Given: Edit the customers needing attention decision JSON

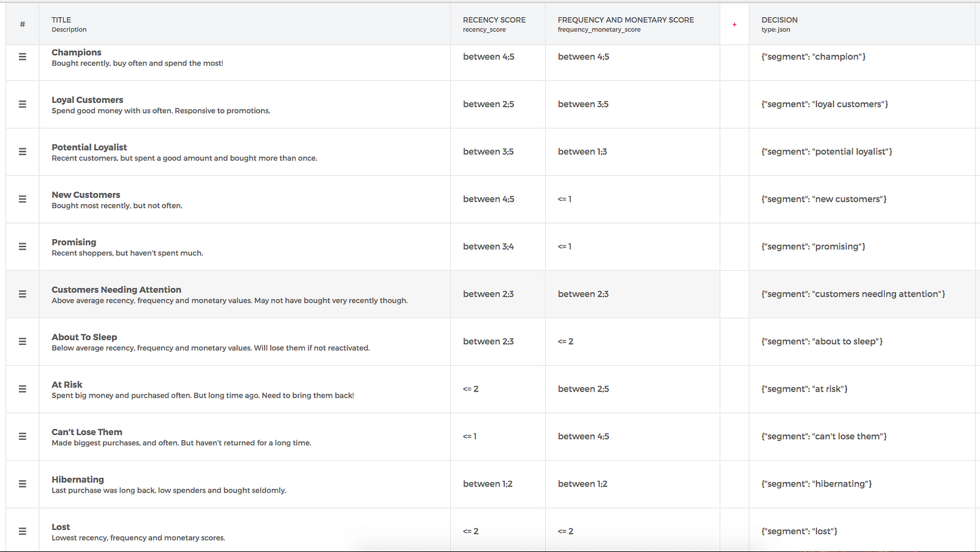Looking at the screenshot, I should pyautogui.click(x=853, y=294).
